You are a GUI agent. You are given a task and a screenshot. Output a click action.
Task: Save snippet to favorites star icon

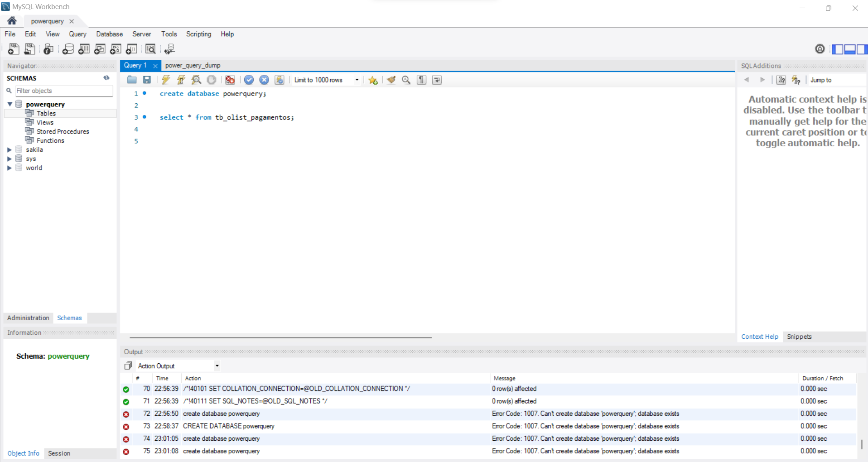(x=373, y=80)
